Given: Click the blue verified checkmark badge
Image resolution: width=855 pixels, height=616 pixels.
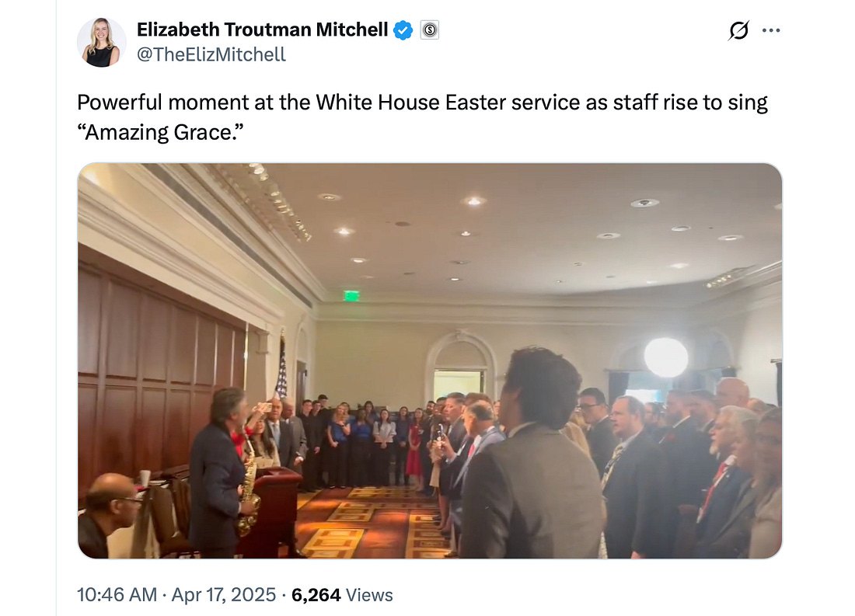Looking at the screenshot, I should pos(403,30).
